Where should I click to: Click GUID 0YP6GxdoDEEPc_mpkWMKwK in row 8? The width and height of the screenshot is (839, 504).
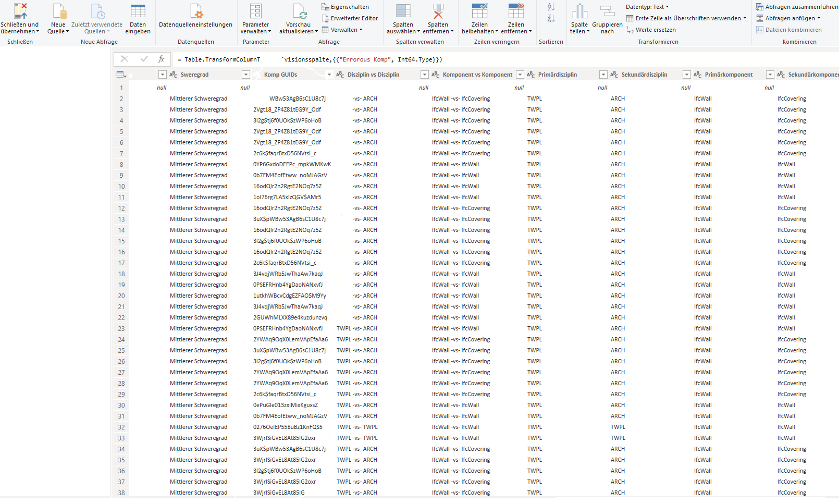tap(292, 164)
